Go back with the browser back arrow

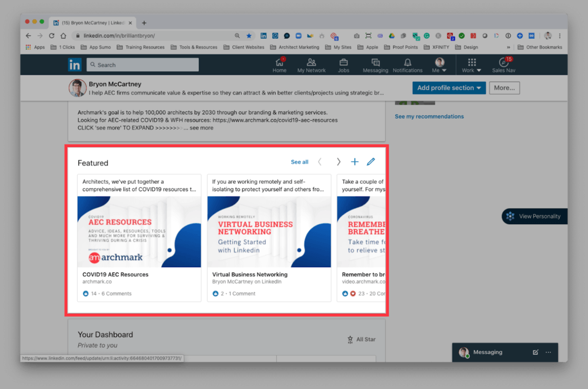tap(28, 36)
